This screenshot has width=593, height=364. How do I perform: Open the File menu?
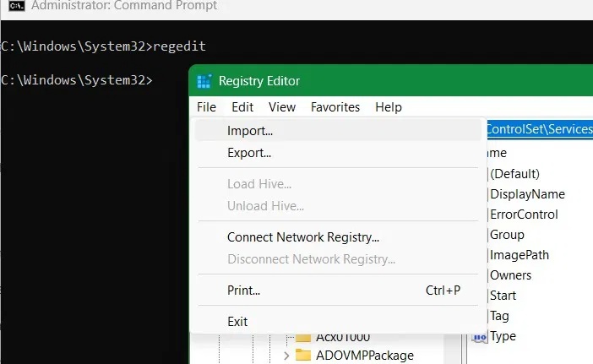click(206, 107)
